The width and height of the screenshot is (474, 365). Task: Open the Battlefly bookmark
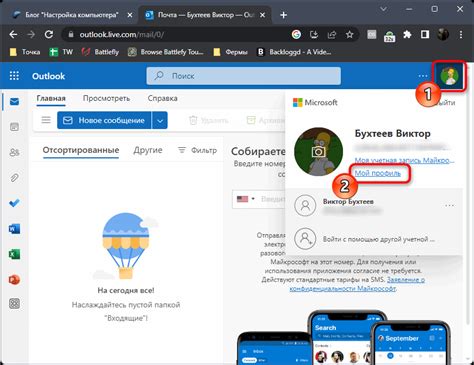[x=100, y=52]
